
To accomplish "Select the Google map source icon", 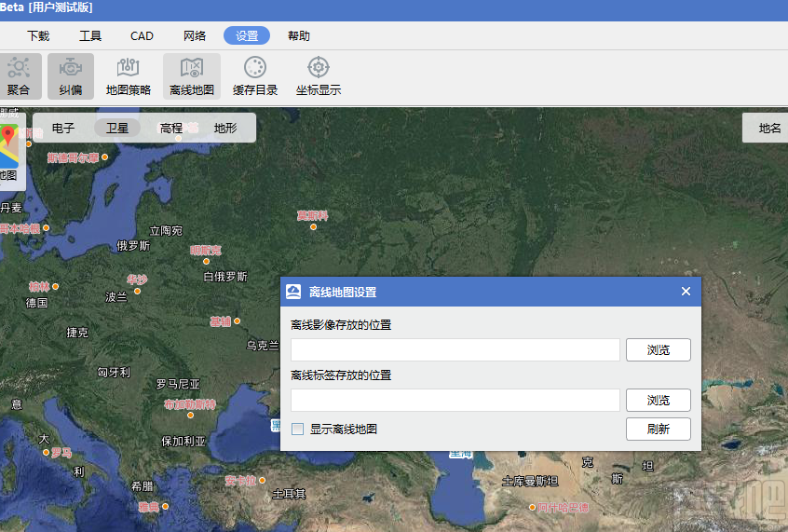I will [8, 146].
